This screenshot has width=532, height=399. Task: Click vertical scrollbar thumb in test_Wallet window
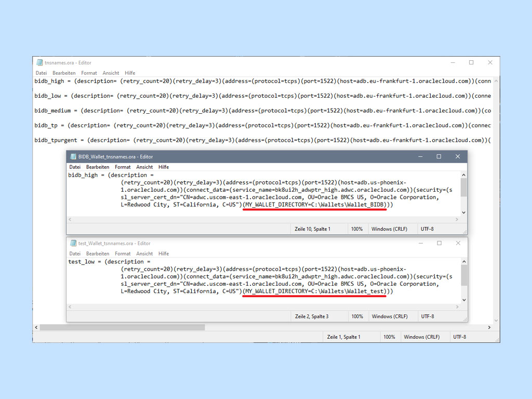tap(464, 275)
